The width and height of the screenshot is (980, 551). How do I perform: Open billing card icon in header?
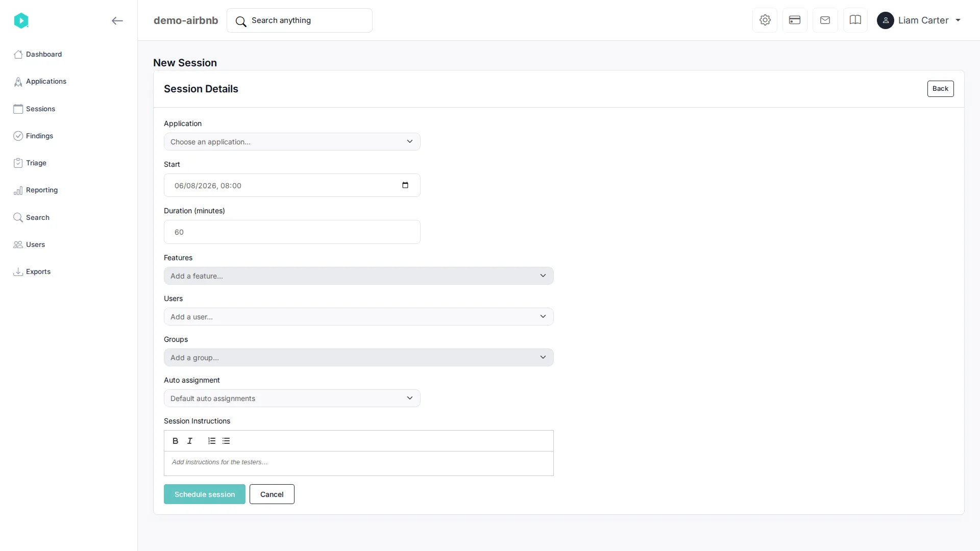point(795,20)
